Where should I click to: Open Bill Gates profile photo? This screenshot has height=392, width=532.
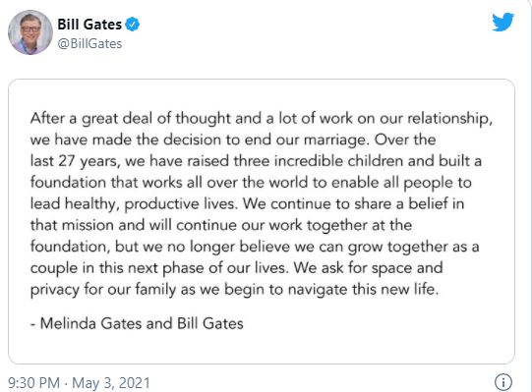30,32
